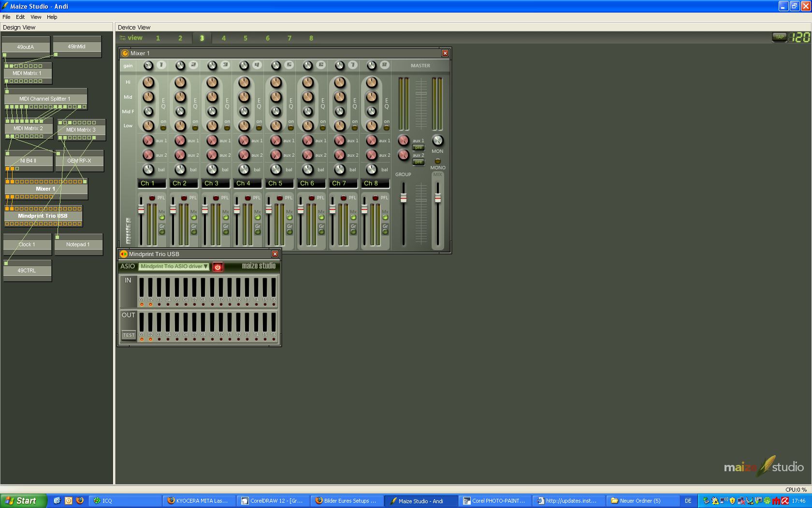Image resolution: width=812 pixels, height=508 pixels.
Task: Click the Mindprint Trio USB window title icon
Action: 123,254
